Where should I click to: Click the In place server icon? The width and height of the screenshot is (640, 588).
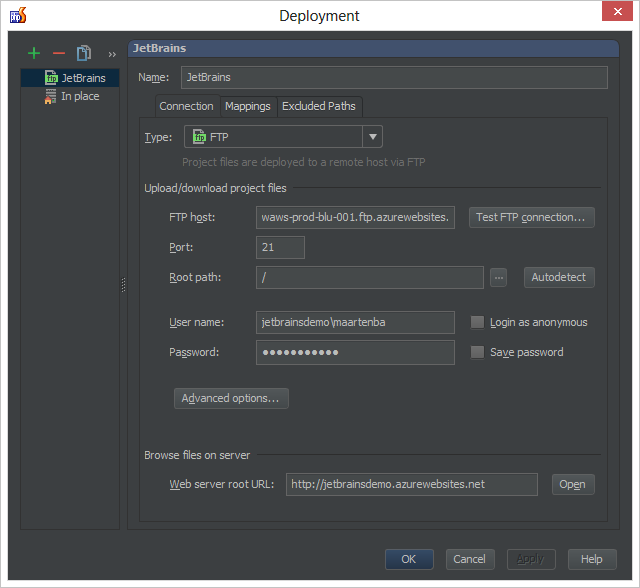click(51, 97)
